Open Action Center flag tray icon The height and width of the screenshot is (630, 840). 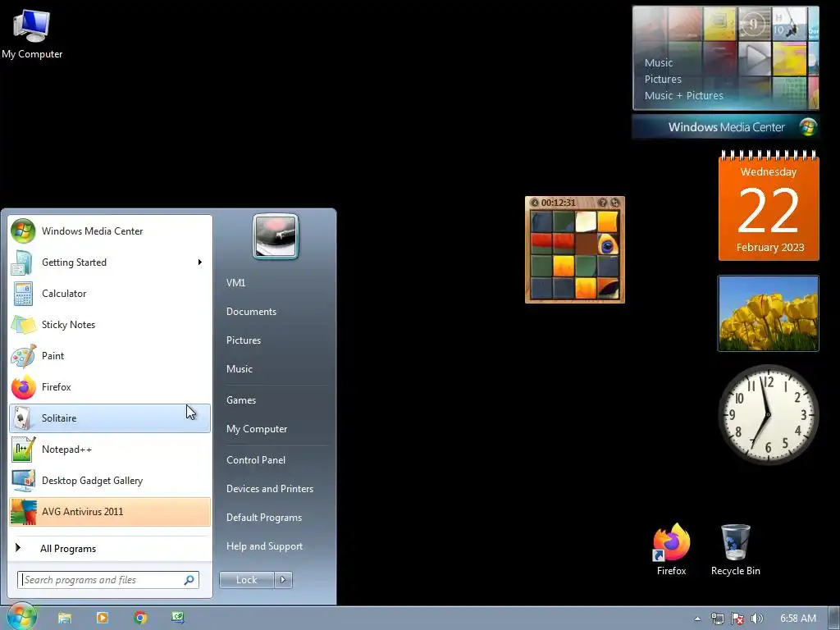737,619
